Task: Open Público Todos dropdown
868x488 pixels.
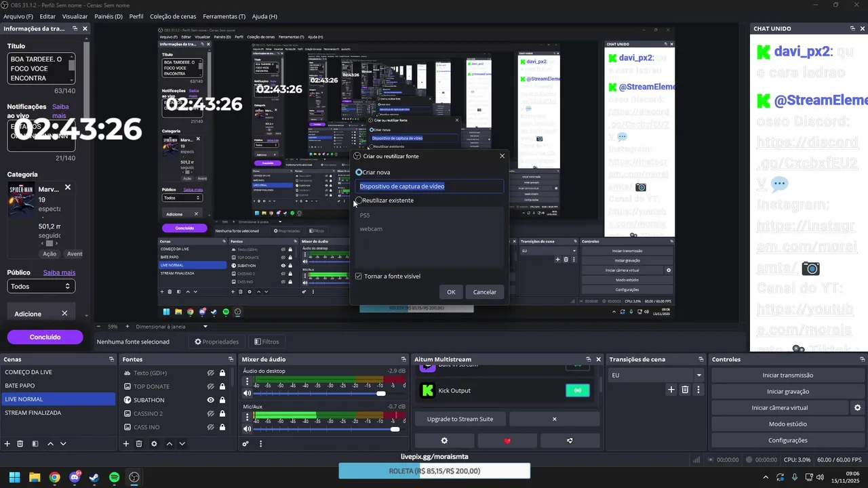Action: point(41,286)
